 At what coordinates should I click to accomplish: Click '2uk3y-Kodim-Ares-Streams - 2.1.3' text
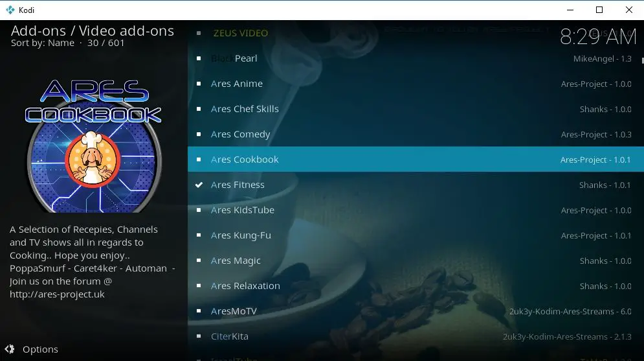567,337
